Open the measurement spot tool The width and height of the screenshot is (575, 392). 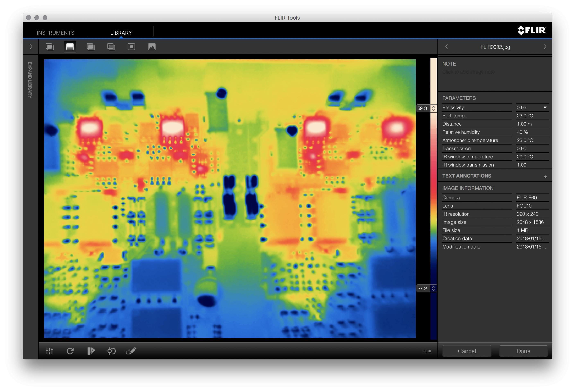coord(111,351)
